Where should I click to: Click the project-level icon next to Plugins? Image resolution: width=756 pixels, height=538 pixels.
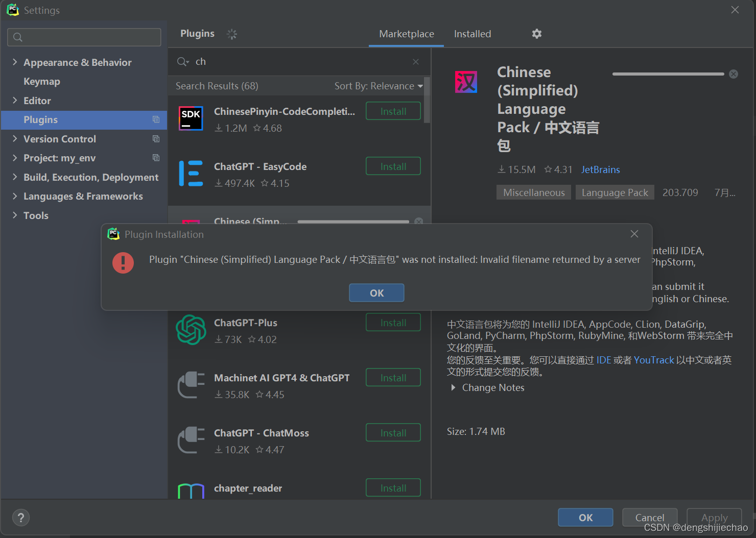(156, 119)
